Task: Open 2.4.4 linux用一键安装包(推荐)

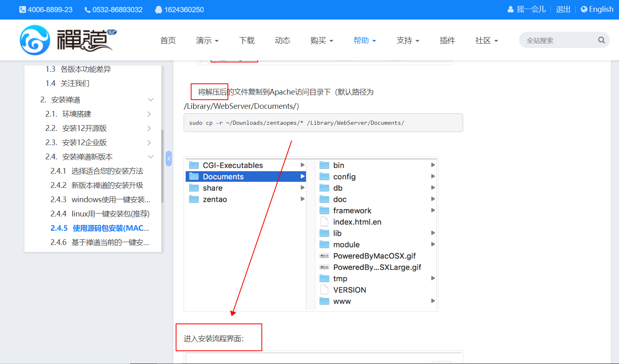Action: [x=100, y=214]
